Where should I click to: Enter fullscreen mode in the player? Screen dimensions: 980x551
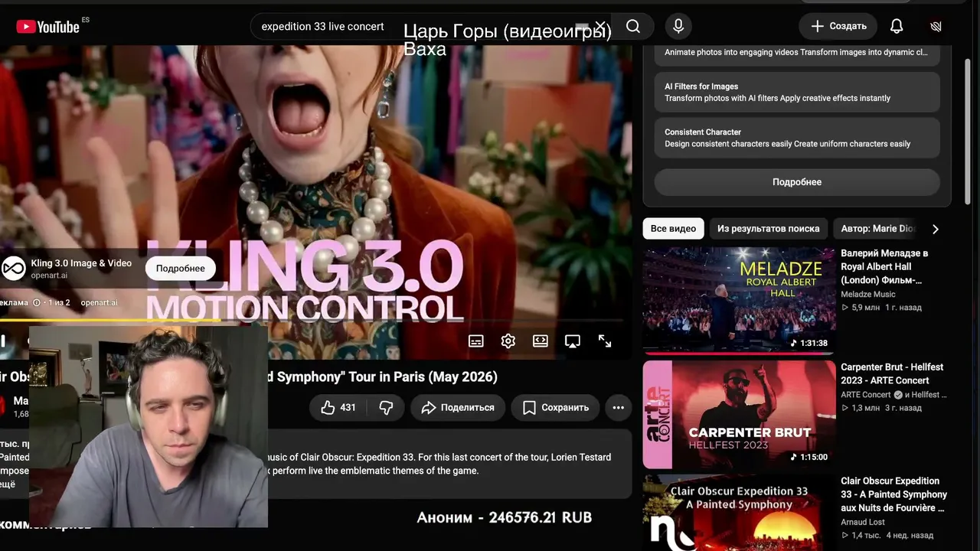[605, 341]
